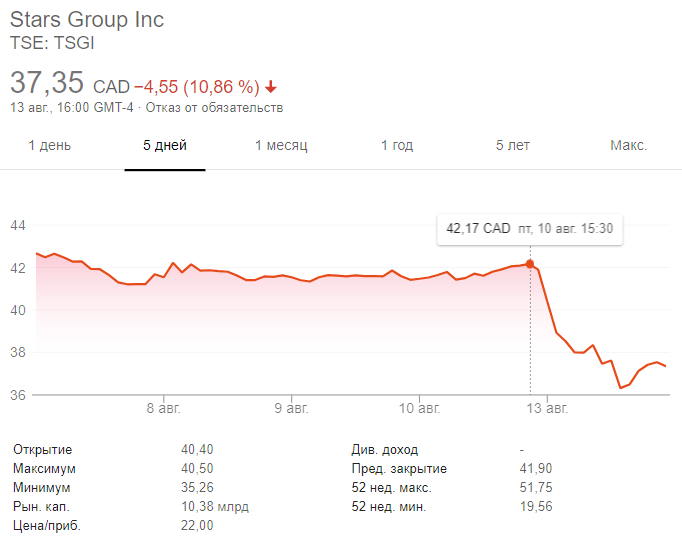Click the "Пред. закрытие" value 41,90
Viewport: 682px width, 540px height.
point(536,469)
